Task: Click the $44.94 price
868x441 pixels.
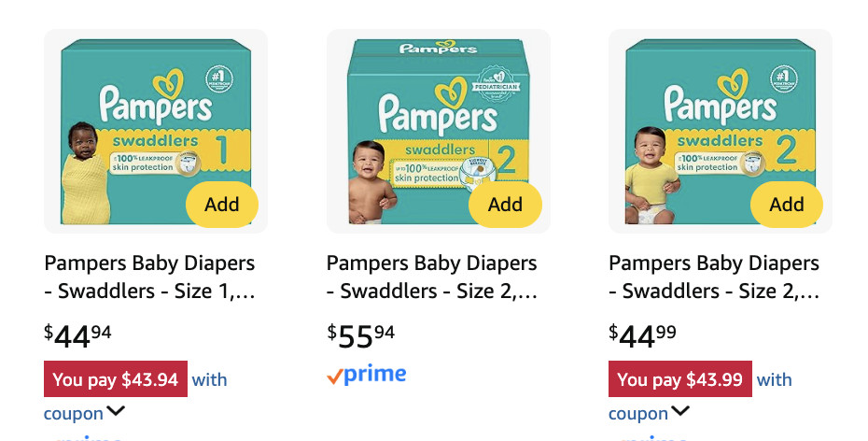Action: [78, 334]
